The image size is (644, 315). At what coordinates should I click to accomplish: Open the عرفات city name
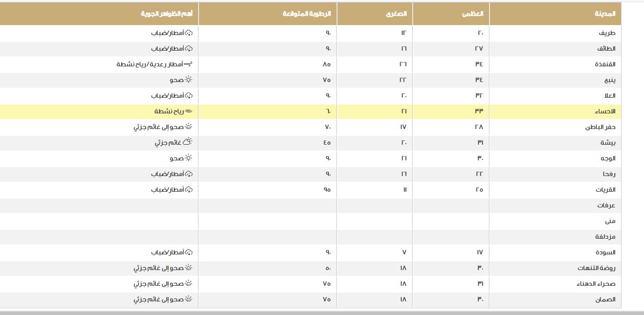pos(606,205)
